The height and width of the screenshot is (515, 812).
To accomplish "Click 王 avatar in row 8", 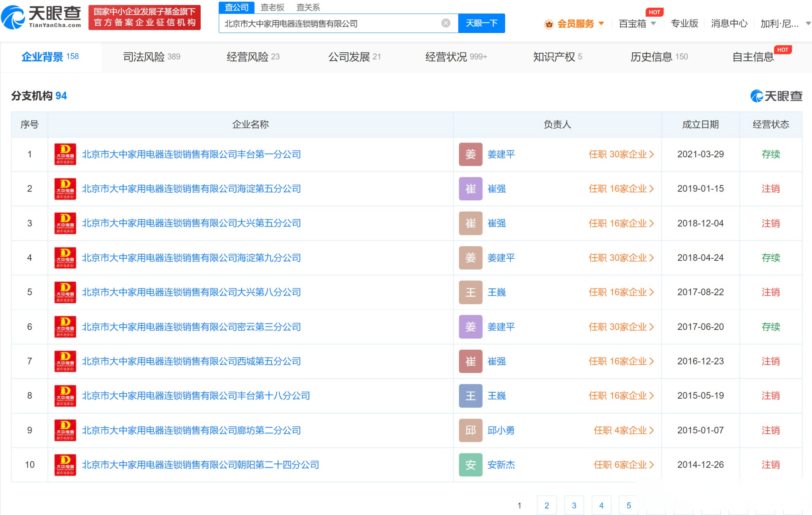I will pyautogui.click(x=471, y=396).
